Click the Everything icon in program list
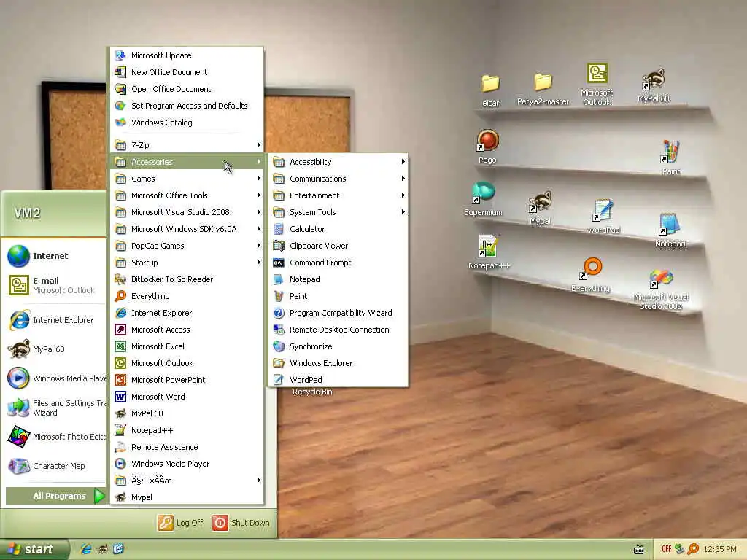This screenshot has width=747, height=560. pyautogui.click(x=120, y=296)
